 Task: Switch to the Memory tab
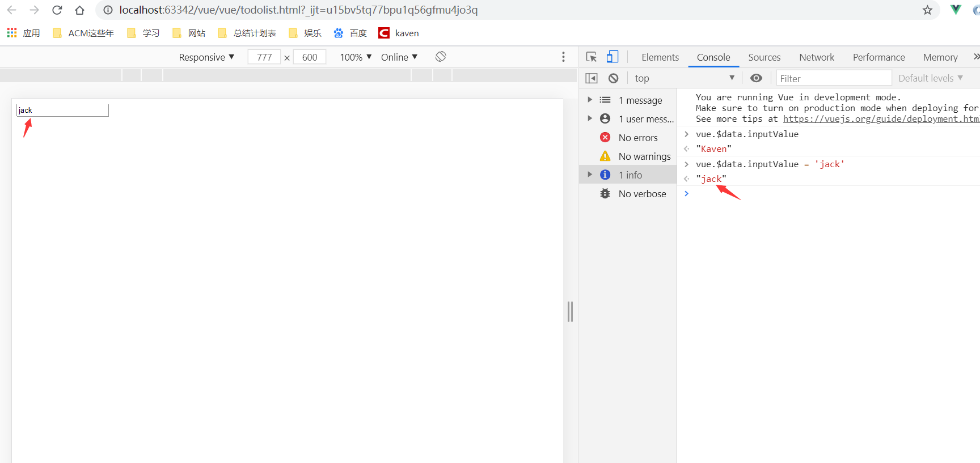click(x=940, y=57)
